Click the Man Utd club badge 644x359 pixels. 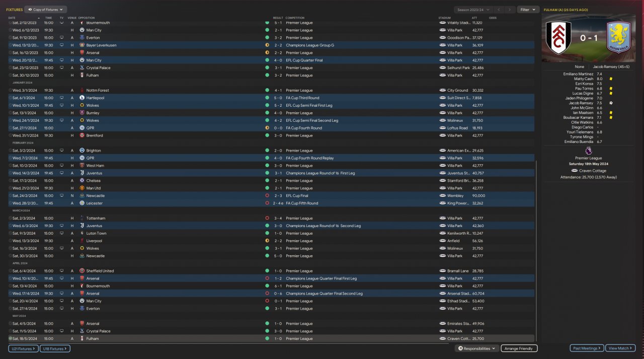click(82, 188)
